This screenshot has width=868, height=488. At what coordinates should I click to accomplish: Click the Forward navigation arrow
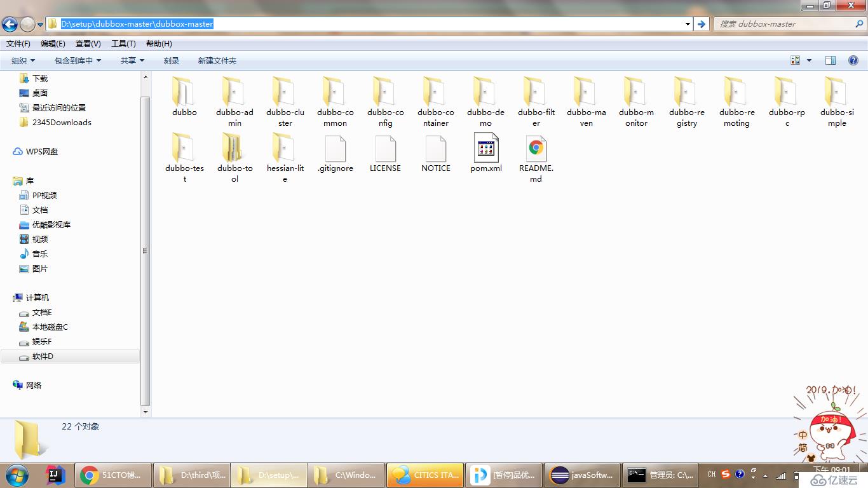pyautogui.click(x=27, y=24)
